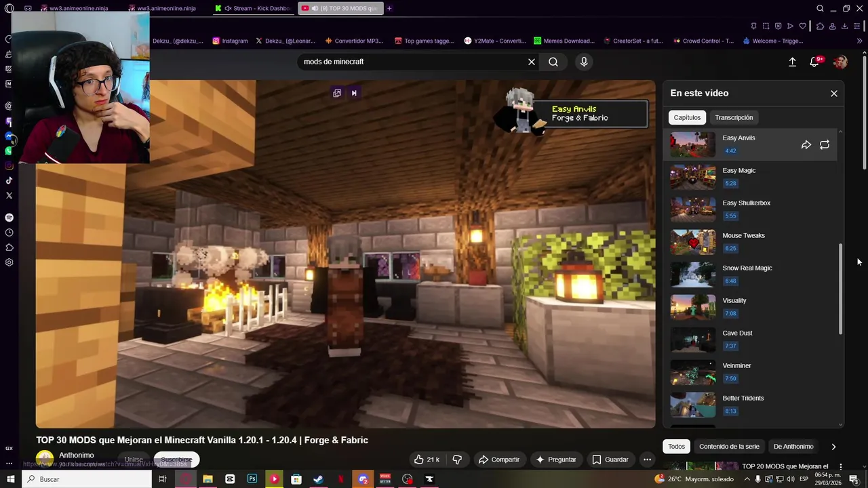This screenshot has height=488, width=868.
Task: Unmute the Kick Stream tab speaker icon
Action: (227, 8)
